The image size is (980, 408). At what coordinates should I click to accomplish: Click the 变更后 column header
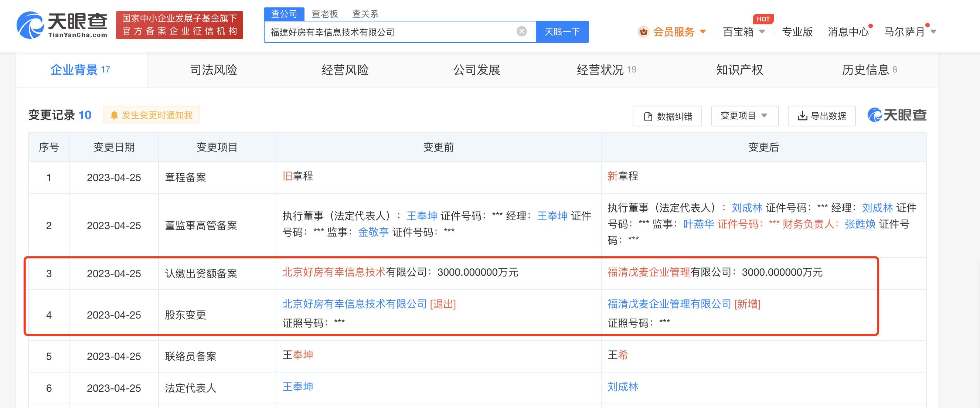pyautogui.click(x=763, y=147)
